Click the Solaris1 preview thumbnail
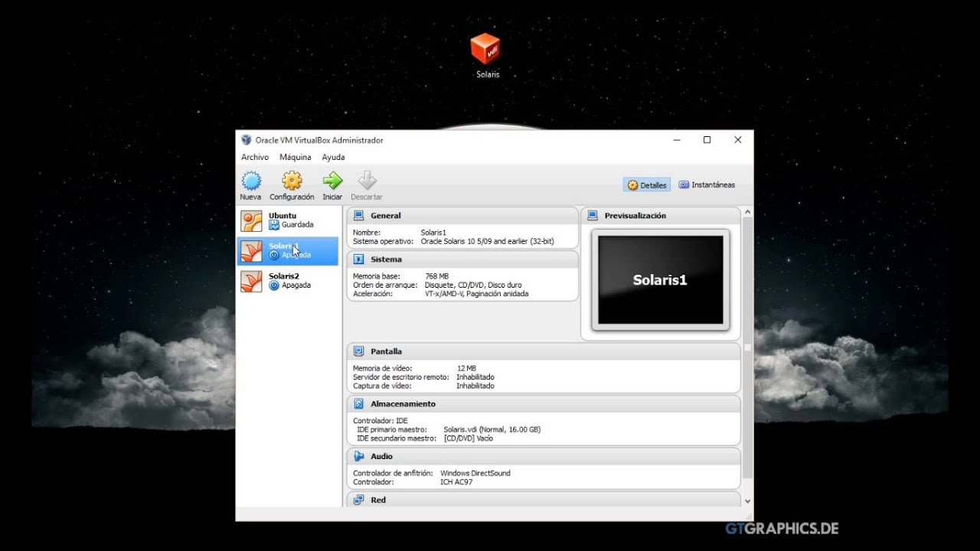Screen dimensions: 980x551 pos(661,280)
